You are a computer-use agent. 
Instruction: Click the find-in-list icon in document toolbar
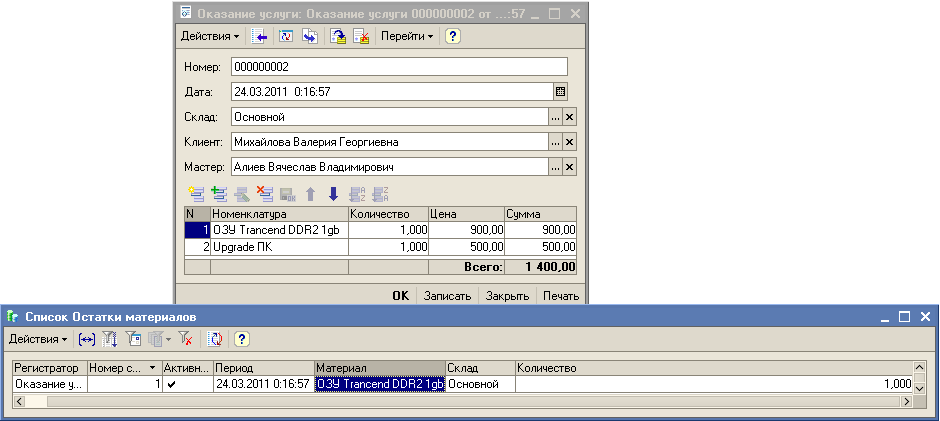259,37
